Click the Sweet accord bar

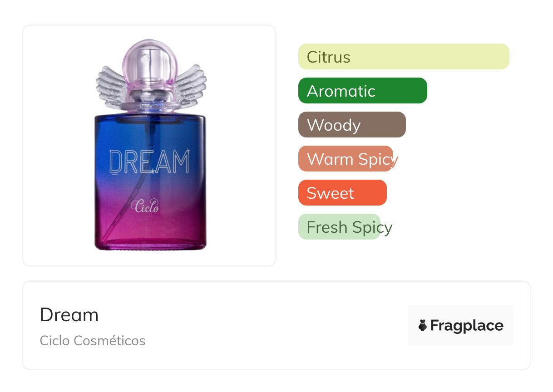(x=342, y=193)
